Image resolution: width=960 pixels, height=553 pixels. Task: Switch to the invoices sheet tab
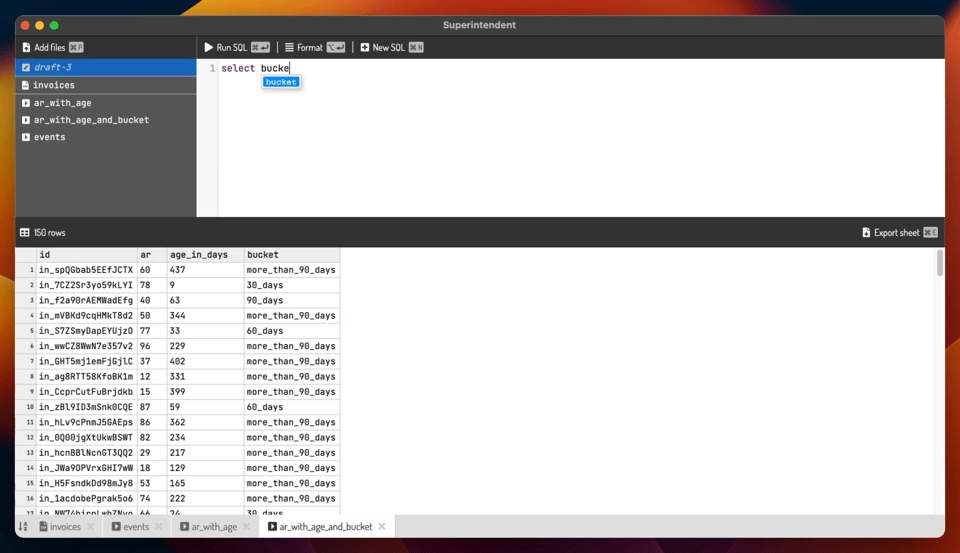pyautogui.click(x=65, y=527)
